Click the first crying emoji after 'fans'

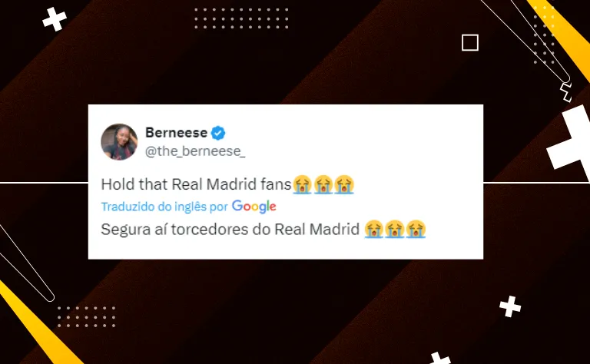tap(303, 184)
